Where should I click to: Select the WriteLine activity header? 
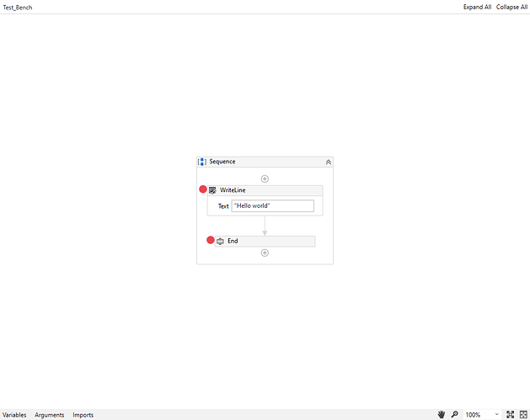[265, 190]
